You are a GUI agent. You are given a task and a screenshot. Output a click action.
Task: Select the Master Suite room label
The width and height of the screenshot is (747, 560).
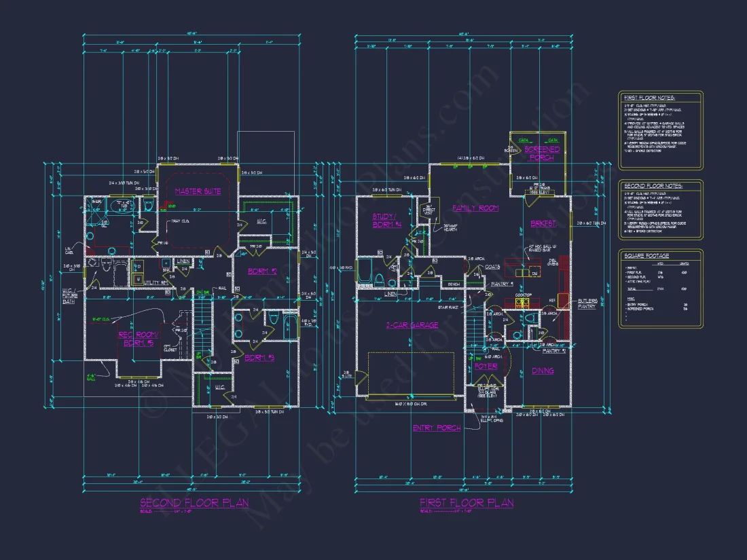coord(198,191)
